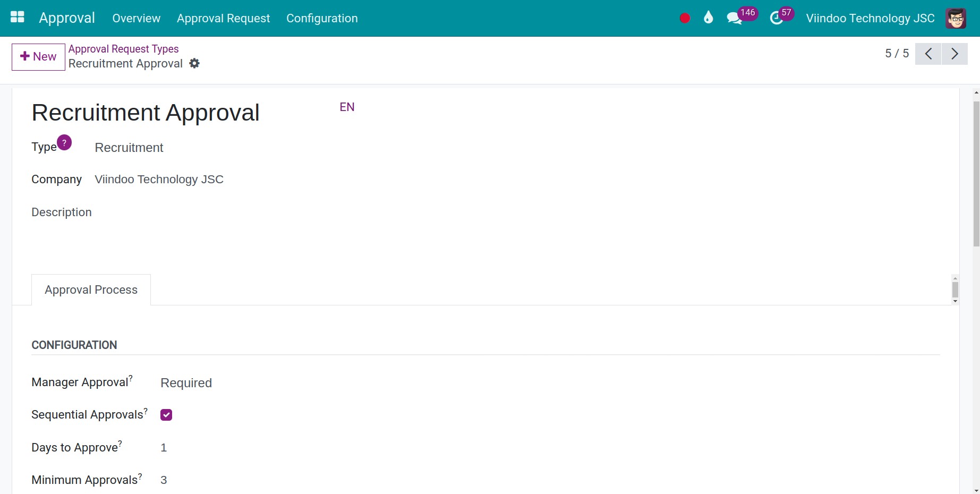Select the Approval Process tab
Screen dimensions: 980x494
pos(91,289)
